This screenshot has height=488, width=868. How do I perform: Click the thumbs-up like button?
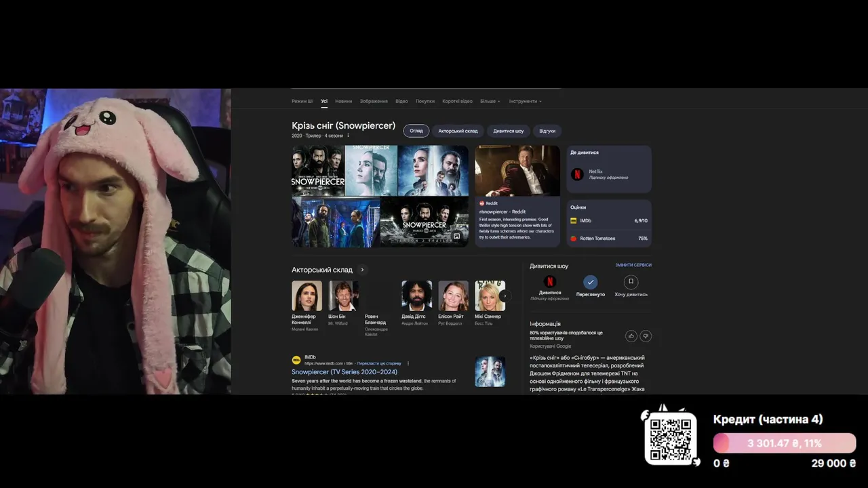coord(631,335)
